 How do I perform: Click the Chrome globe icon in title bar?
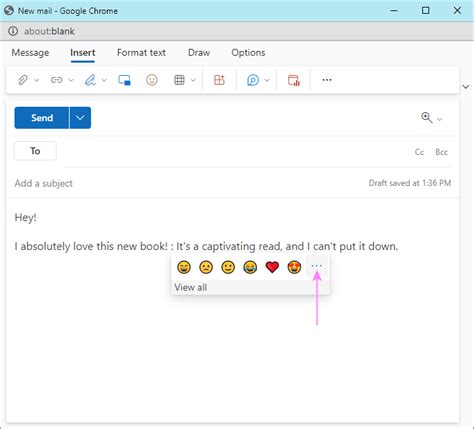click(x=9, y=11)
